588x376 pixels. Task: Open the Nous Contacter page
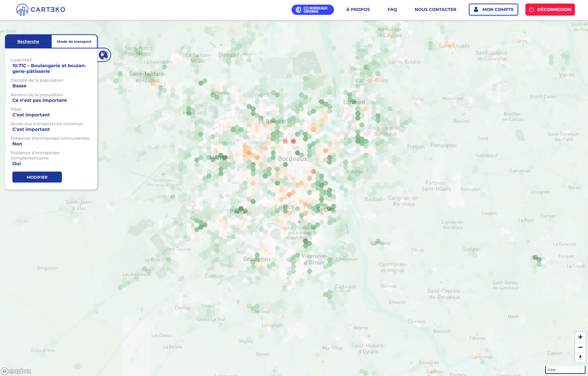click(435, 10)
